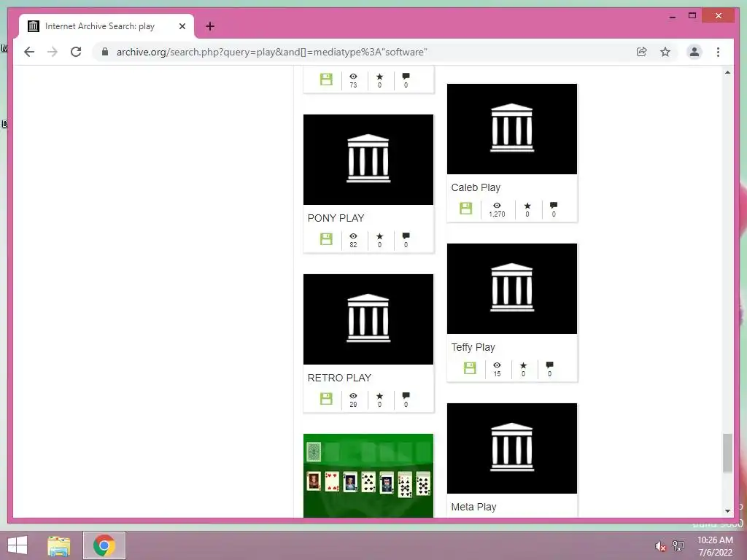747x560 pixels.
Task: Click the network tray icon
Action: click(x=678, y=545)
